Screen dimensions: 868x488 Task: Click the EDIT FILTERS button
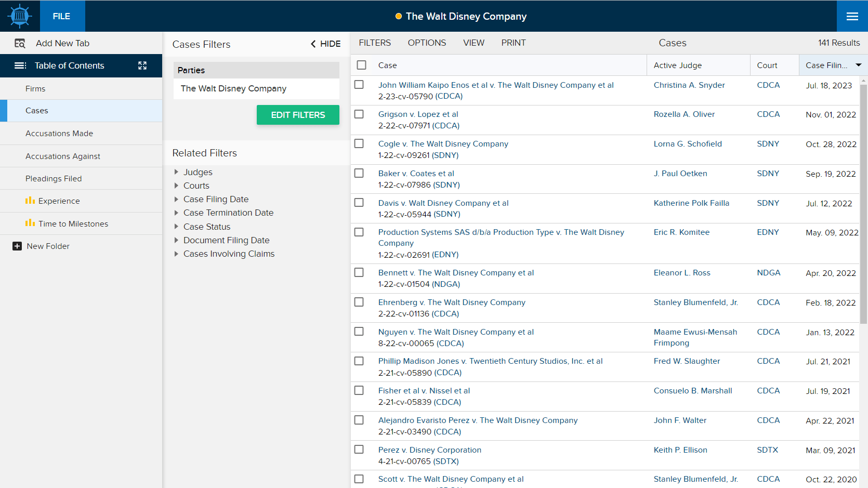point(298,115)
